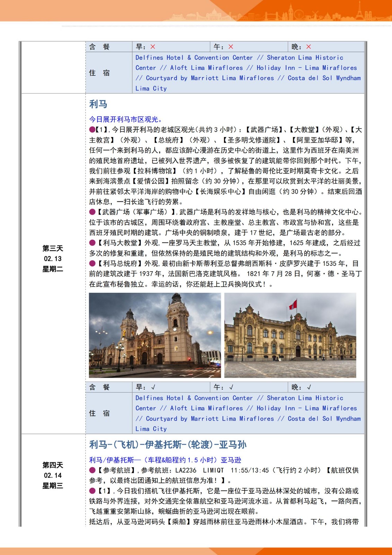
Task: Click the weekday "星期二"
Action: coord(53,269)
